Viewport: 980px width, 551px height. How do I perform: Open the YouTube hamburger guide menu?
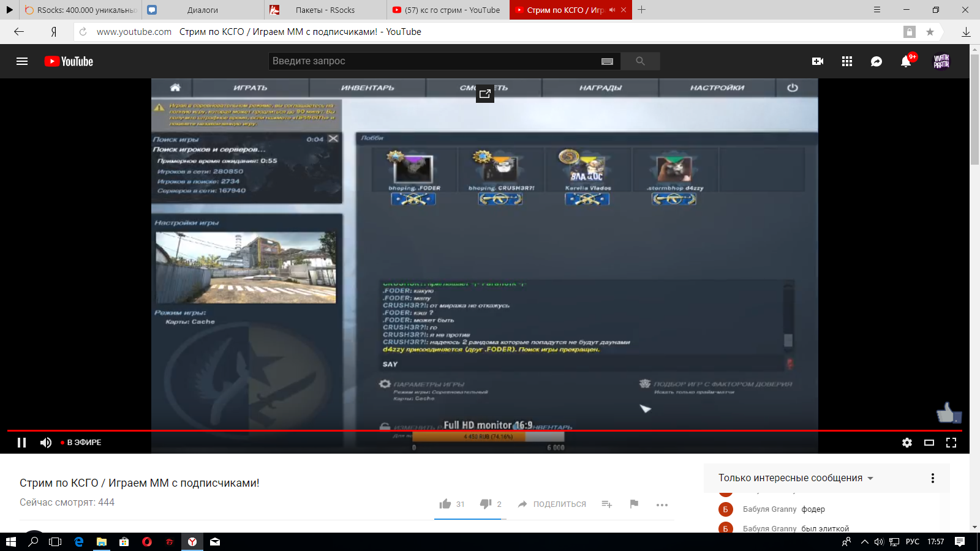pyautogui.click(x=22, y=61)
